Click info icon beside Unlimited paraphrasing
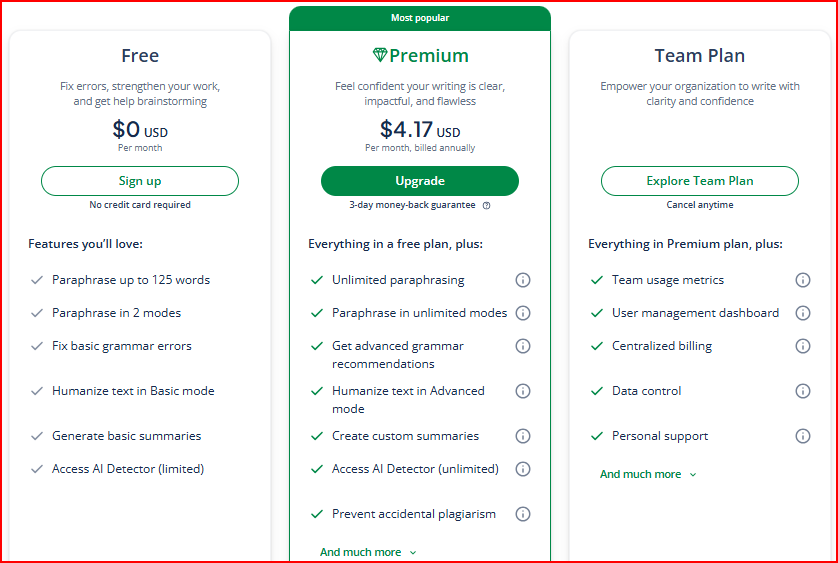 [522, 280]
